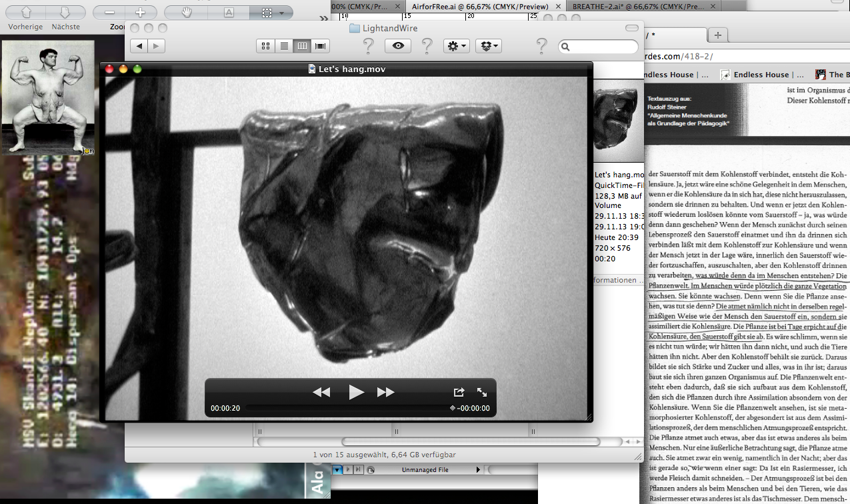850x504 pixels.
Task: Close the Let's hang.mov QuickTime window
Action: click(109, 69)
